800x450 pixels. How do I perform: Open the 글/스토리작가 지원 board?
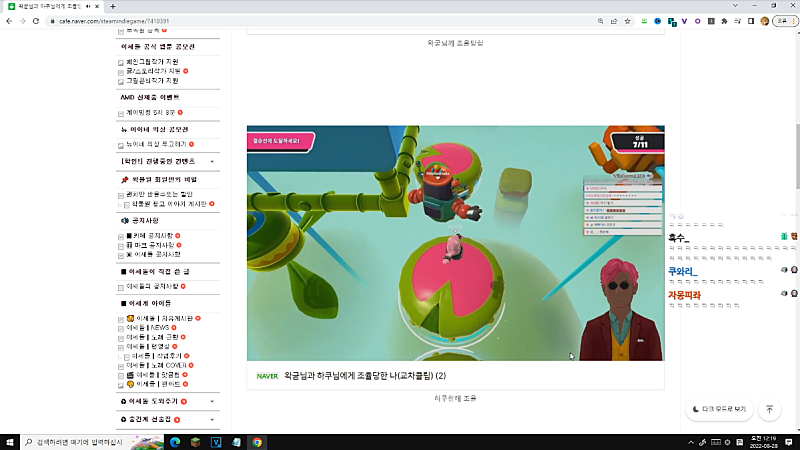(153, 71)
